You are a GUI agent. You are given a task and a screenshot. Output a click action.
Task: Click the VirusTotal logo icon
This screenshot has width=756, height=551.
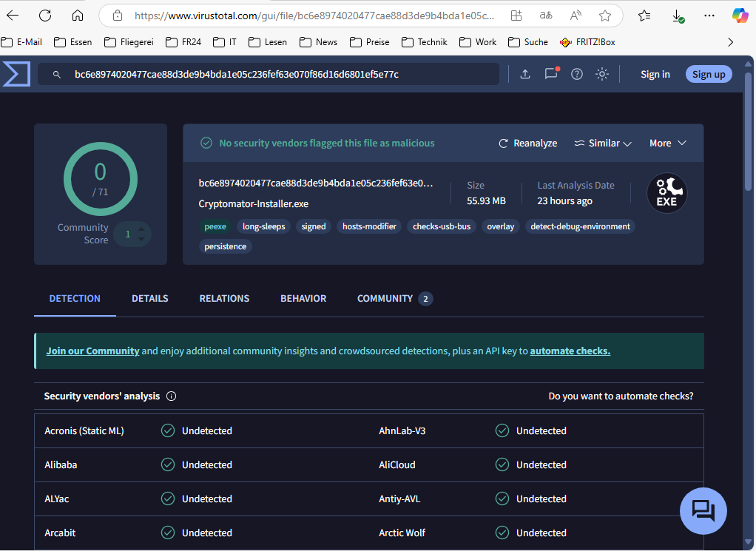[16, 74]
